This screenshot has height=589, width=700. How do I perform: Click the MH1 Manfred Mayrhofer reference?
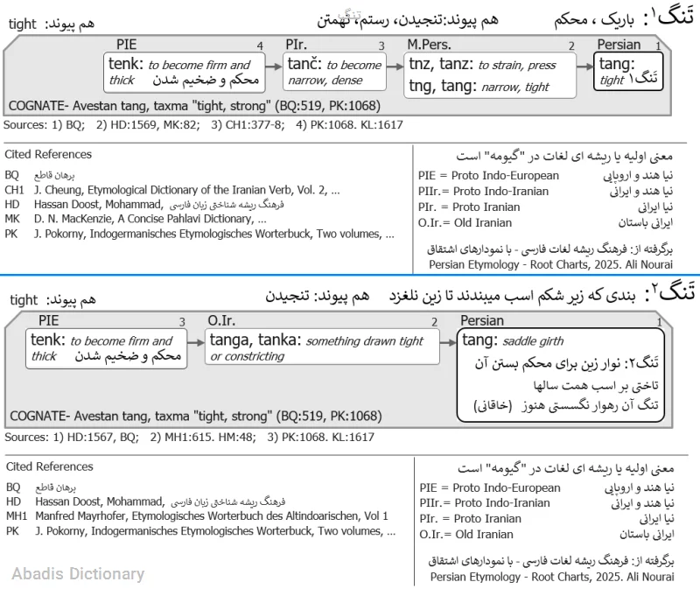(197, 516)
